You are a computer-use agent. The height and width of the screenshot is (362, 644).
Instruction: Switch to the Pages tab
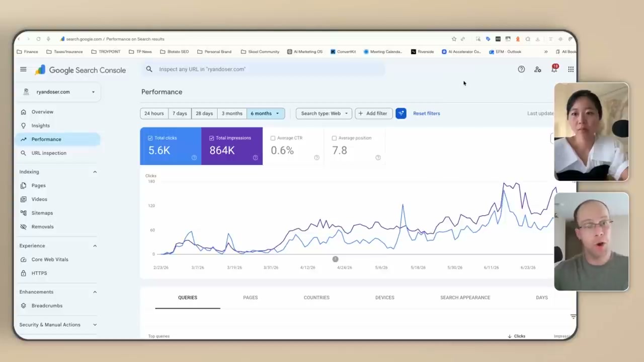pyautogui.click(x=250, y=298)
